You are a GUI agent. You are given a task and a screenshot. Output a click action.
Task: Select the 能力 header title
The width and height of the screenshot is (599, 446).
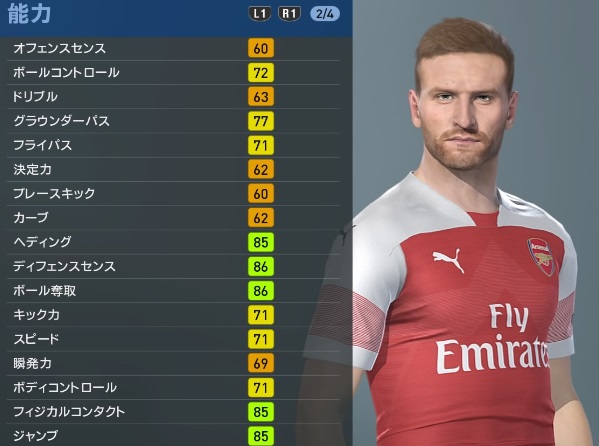pyautogui.click(x=29, y=14)
